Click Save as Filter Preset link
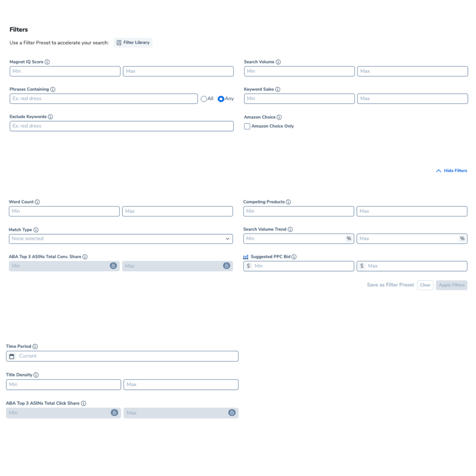Image resolution: width=476 pixels, height=476 pixels. [390, 285]
